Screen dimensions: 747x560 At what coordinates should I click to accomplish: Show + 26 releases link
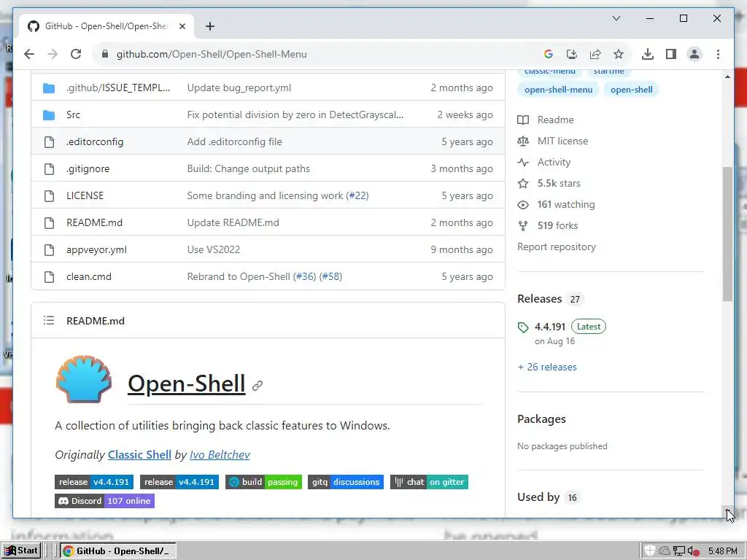pyautogui.click(x=547, y=367)
